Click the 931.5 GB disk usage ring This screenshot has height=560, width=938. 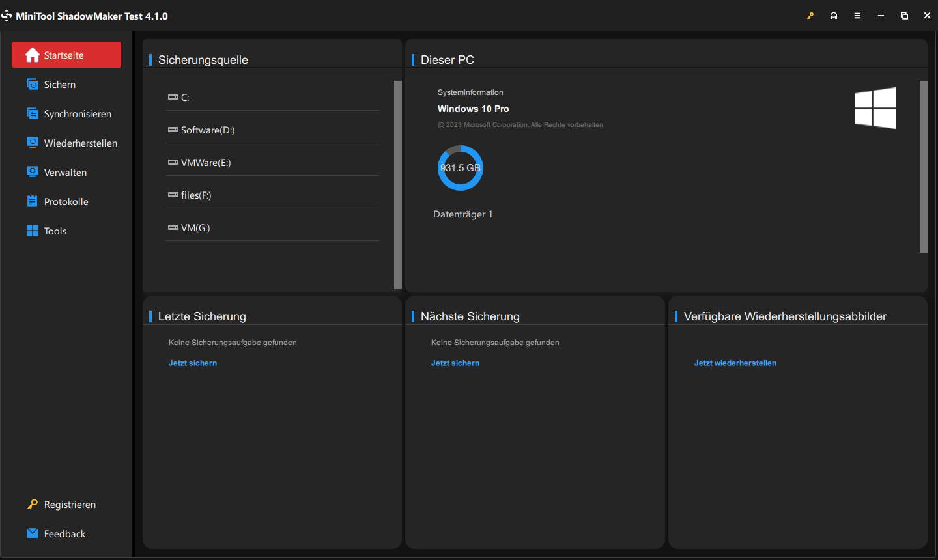coord(461,168)
